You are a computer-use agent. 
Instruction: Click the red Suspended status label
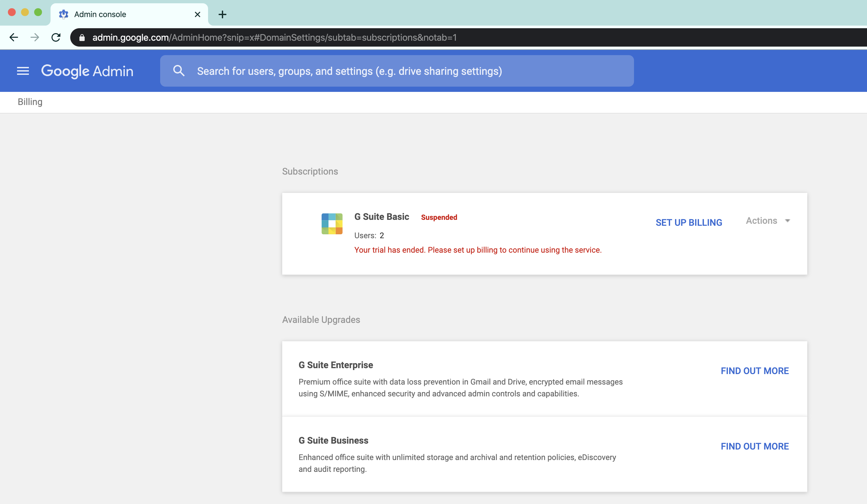point(439,218)
